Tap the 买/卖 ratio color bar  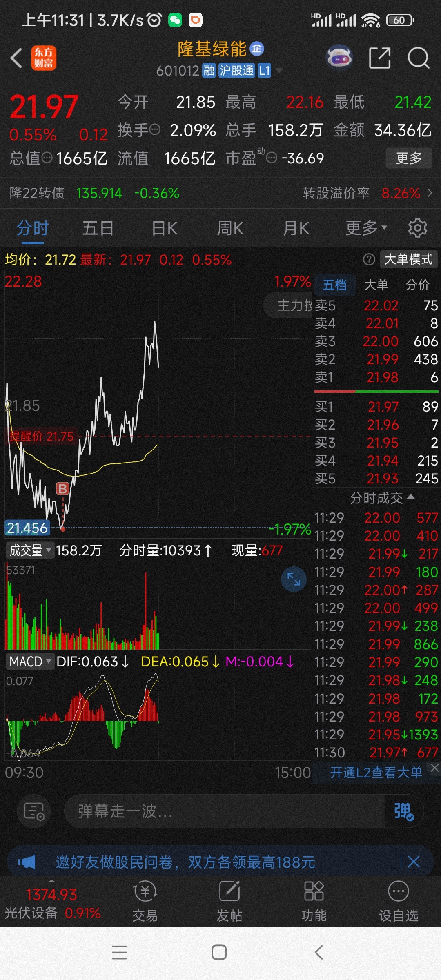tap(376, 391)
